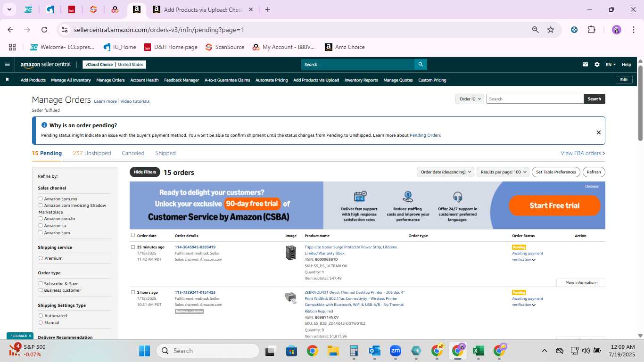Open the Chrome three-dot menu
Image resolution: width=644 pixels, height=362 pixels.
633,30
